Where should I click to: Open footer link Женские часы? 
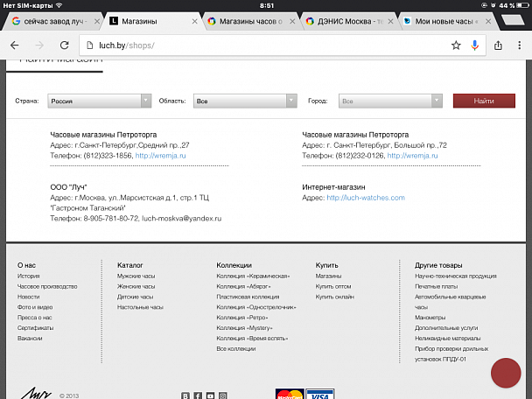[136, 286]
